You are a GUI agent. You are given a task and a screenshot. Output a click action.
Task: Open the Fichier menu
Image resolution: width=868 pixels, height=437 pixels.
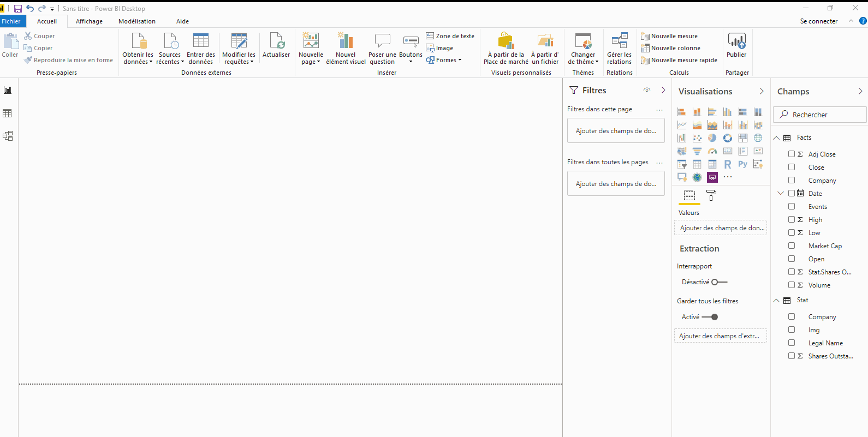(11, 21)
